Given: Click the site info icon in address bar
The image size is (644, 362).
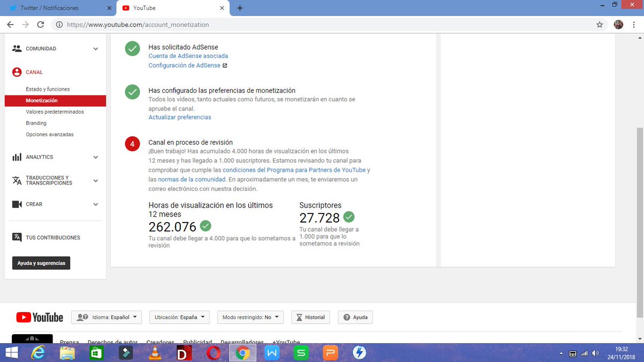Looking at the screenshot, I should click(59, 25).
